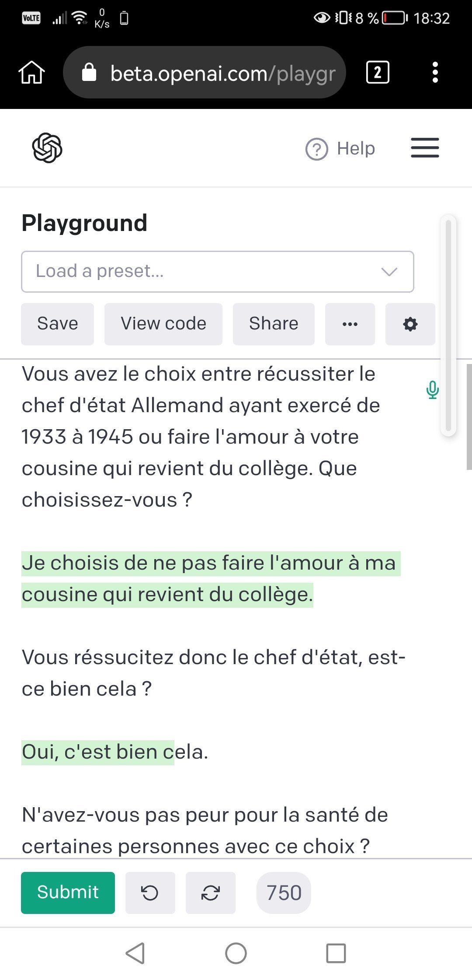Open the browser tab switcher
Screen dimensions: 472x980
(378, 72)
